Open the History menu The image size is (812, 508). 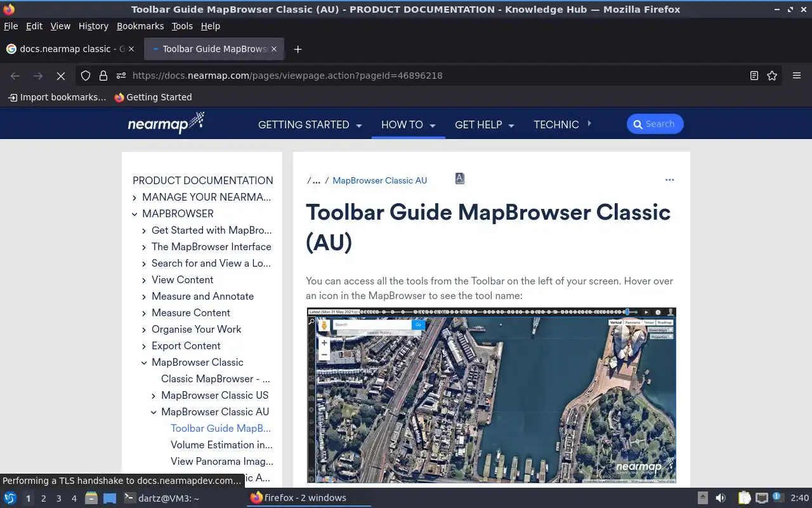[93, 26]
